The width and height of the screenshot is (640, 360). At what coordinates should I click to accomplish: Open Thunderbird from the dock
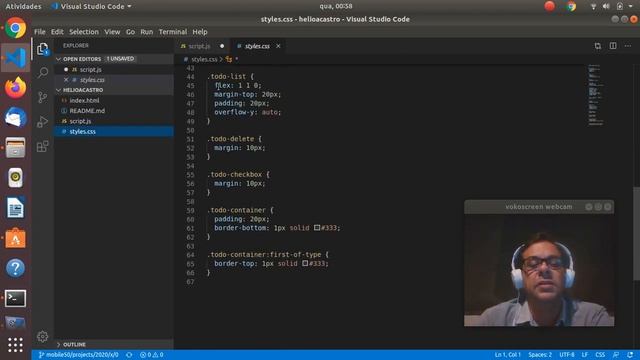[16, 118]
